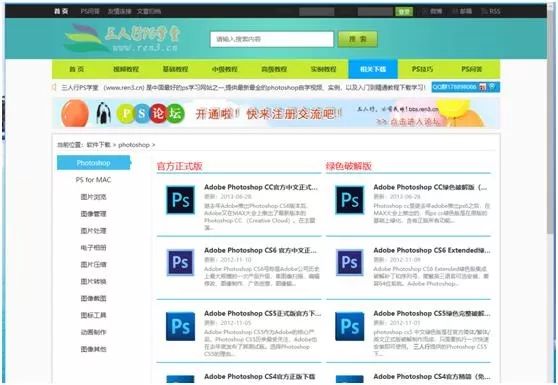Open 'Adobe Photoshop CC官方中文正式...' title link
This screenshot has height=385, width=558.
[x=261, y=187]
